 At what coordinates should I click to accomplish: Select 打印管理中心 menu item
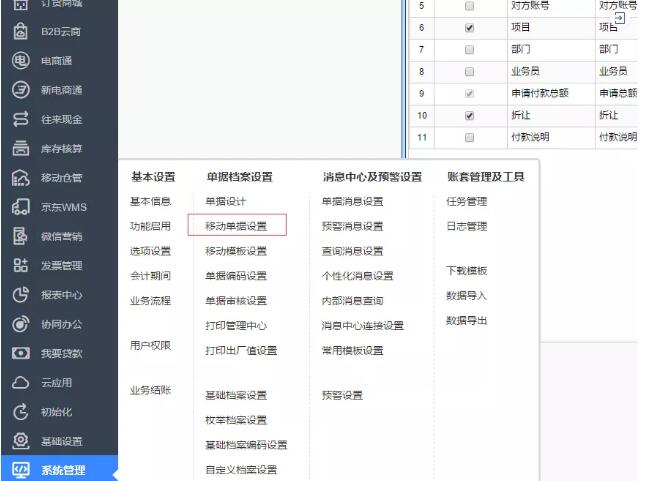click(236, 325)
